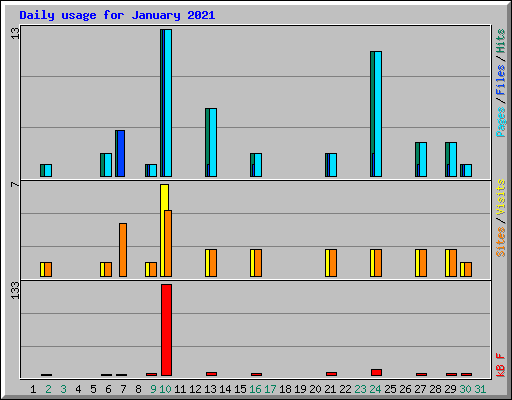Click day label '3' on x-axis
The image size is (512, 400).
tap(63, 389)
